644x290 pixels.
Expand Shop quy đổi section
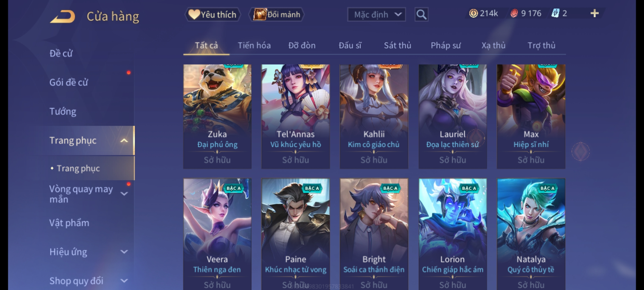[x=124, y=281]
